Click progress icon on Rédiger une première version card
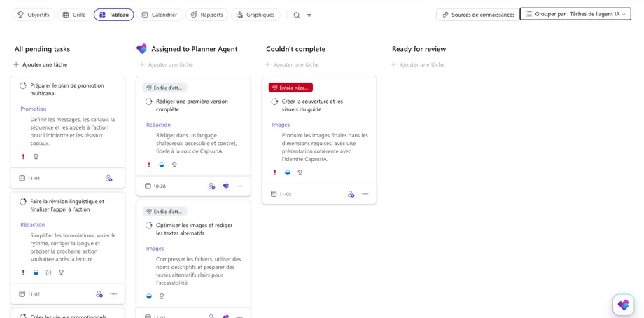This screenshot has height=318, width=644. pyautogui.click(x=162, y=165)
